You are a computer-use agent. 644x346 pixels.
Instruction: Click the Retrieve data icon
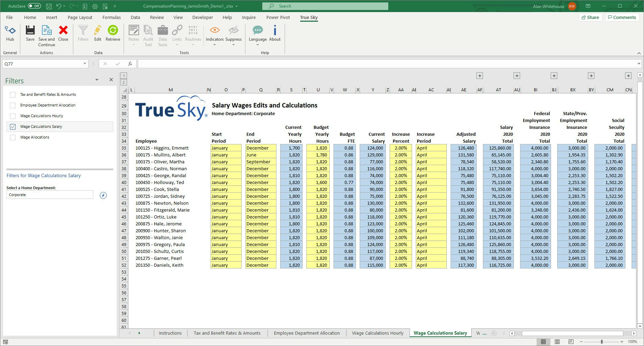click(113, 34)
